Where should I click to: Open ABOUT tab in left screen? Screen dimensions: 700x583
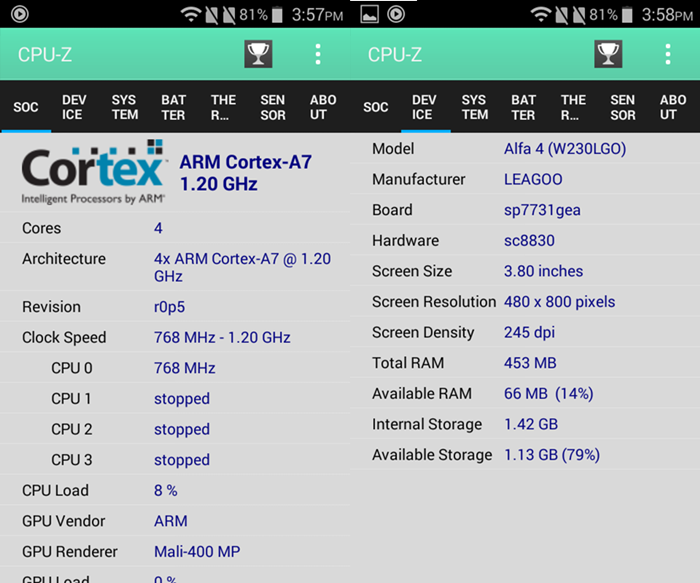click(x=323, y=107)
